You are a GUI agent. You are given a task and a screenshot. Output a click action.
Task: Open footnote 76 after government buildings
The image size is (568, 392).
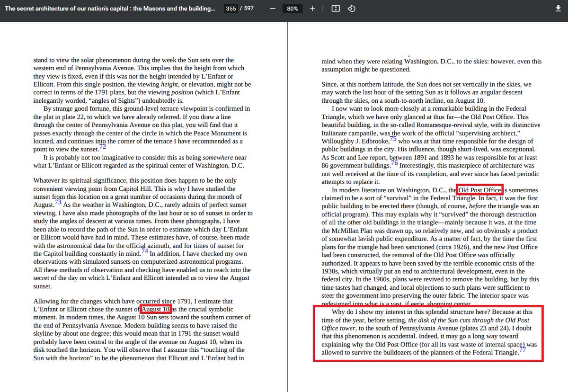(394, 163)
